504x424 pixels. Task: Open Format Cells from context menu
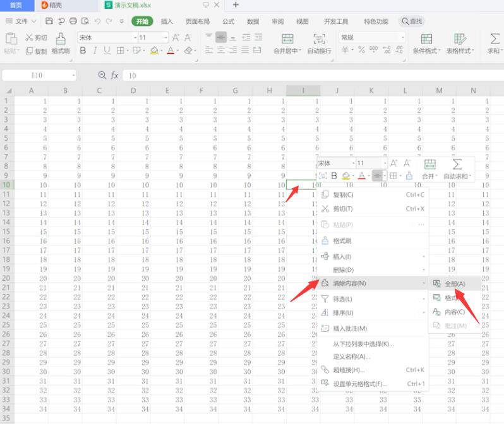click(373, 384)
